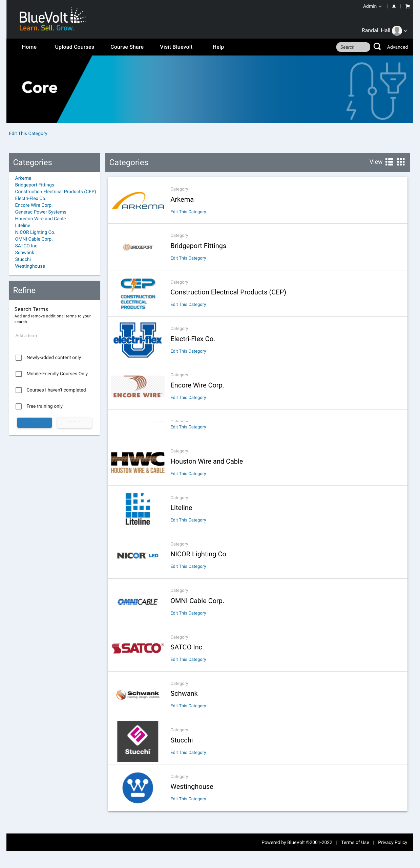The image size is (420, 868).
Task: Click the BlueVolt logo
Action: (52, 20)
